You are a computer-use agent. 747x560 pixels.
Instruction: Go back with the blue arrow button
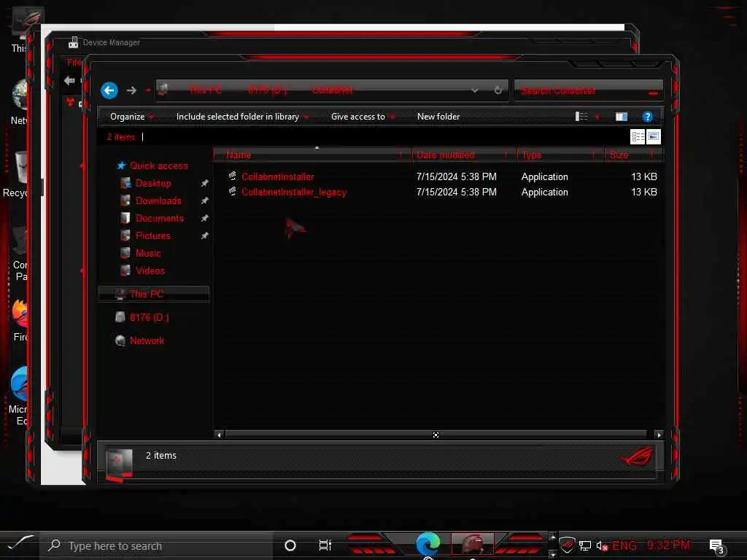coord(109,90)
